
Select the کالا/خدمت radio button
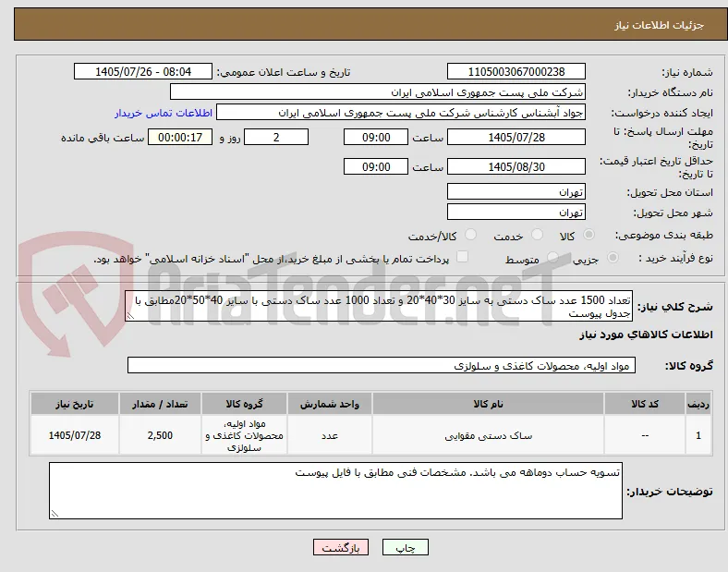pyautogui.click(x=471, y=235)
